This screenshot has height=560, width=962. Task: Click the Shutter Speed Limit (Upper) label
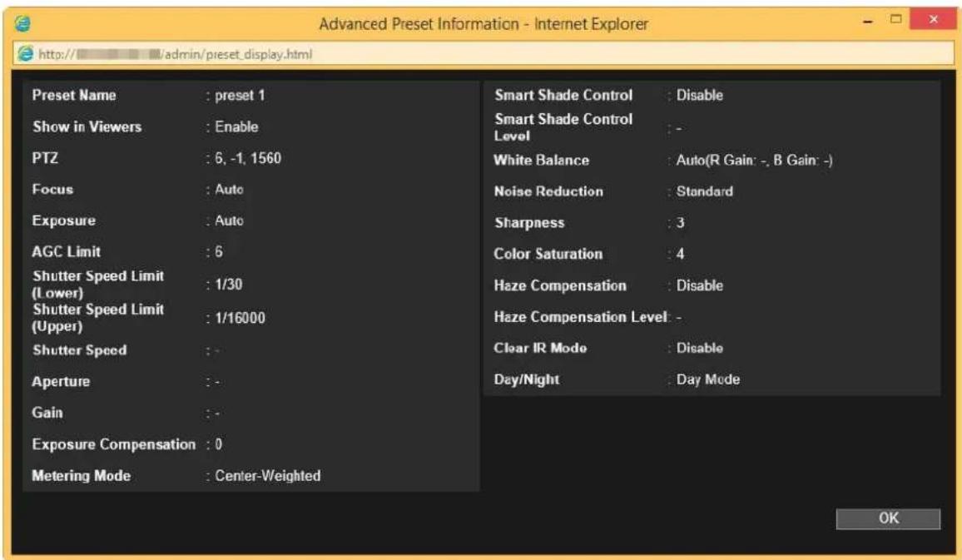click(x=98, y=318)
